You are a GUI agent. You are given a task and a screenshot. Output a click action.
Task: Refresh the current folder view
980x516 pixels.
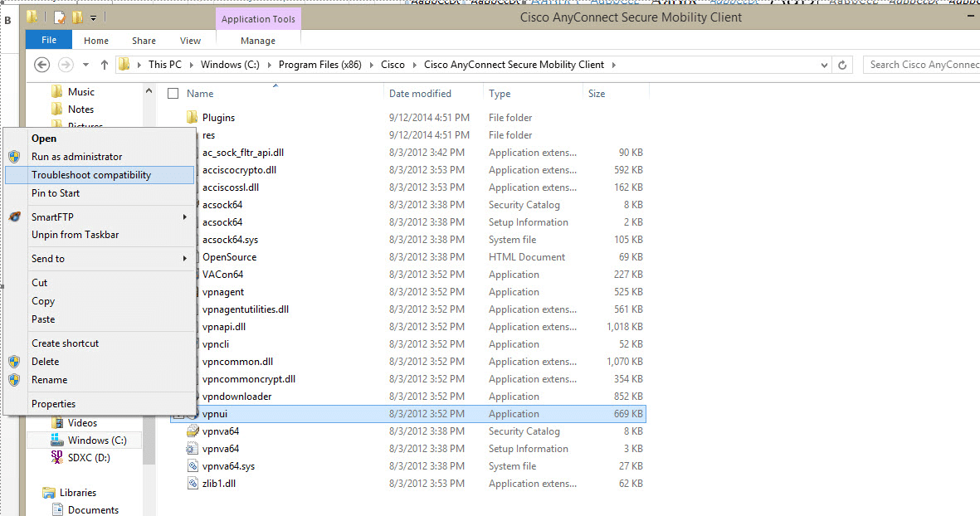[x=842, y=65]
